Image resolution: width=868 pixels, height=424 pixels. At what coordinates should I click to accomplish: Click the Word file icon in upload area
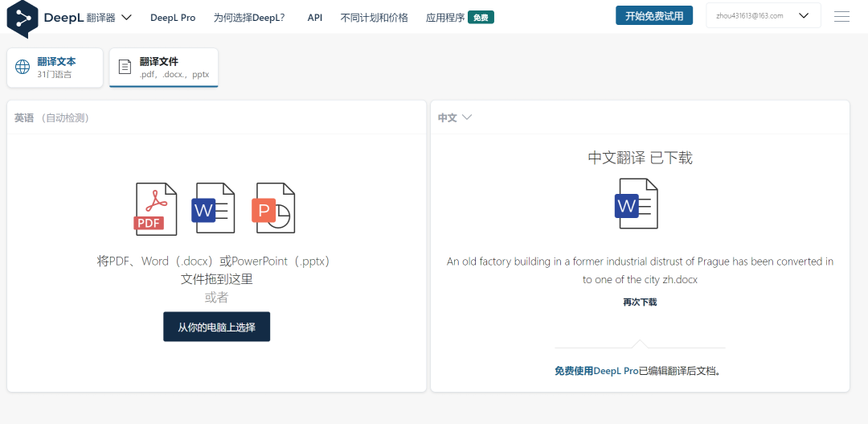(x=213, y=208)
